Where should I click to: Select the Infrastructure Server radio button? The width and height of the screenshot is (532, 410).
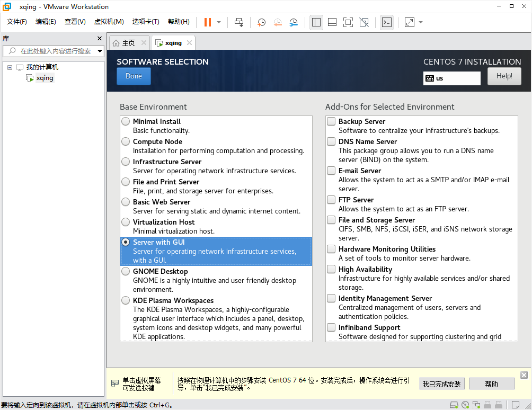point(126,162)
